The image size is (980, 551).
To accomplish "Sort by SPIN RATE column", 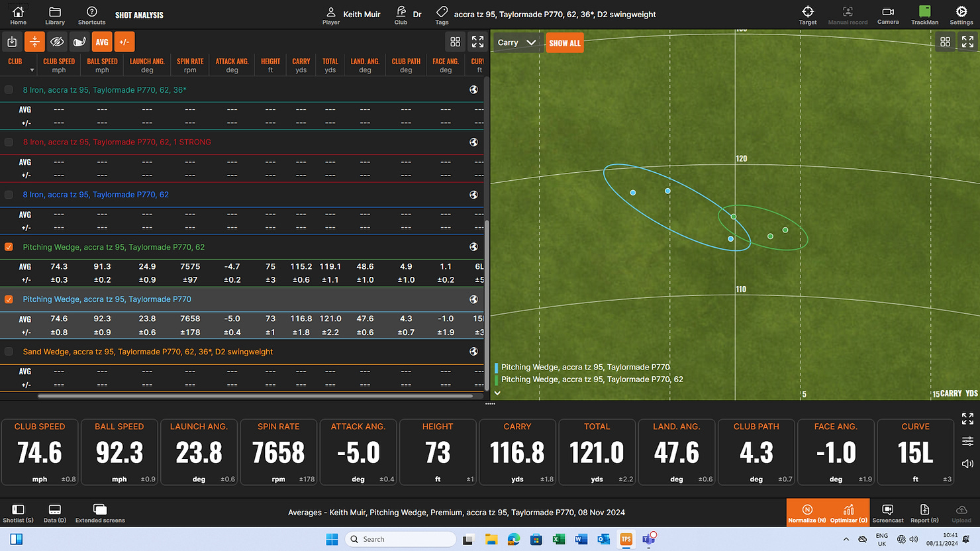I will (x=190, y=65).
